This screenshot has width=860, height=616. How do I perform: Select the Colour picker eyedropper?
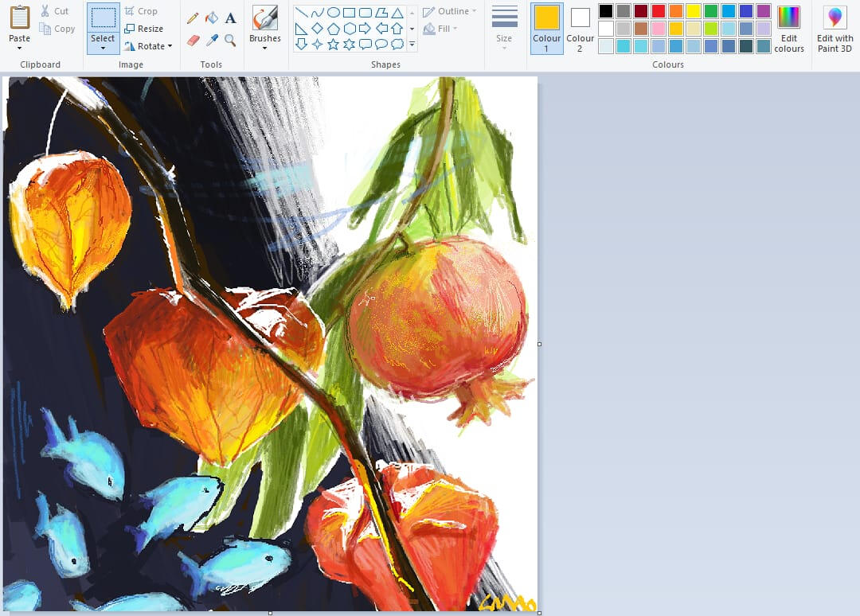click(212, 40)
